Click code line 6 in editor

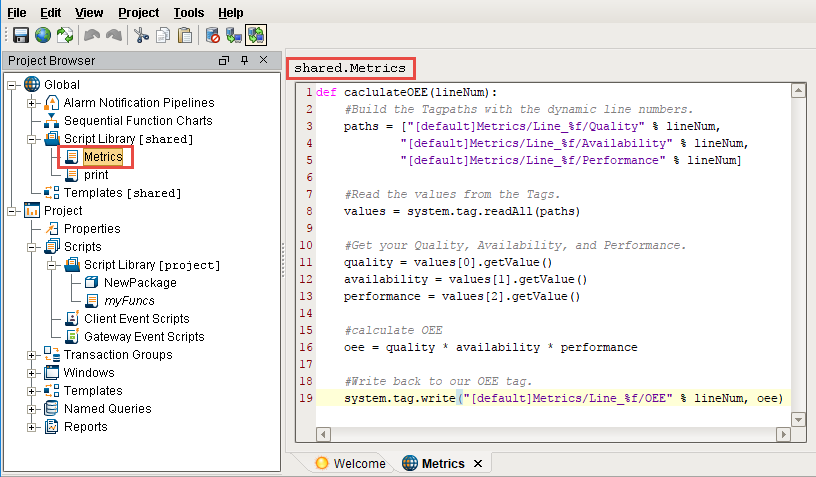(553, 177)
